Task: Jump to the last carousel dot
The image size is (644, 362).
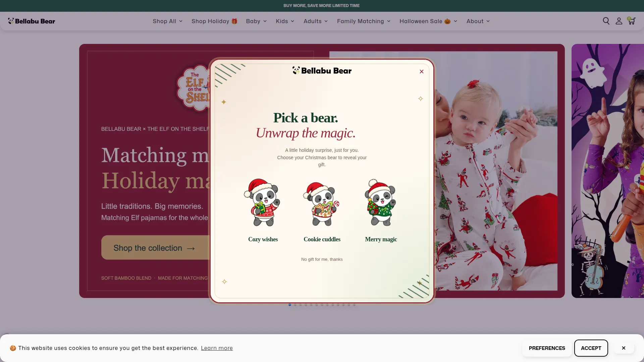Action: 354,305
